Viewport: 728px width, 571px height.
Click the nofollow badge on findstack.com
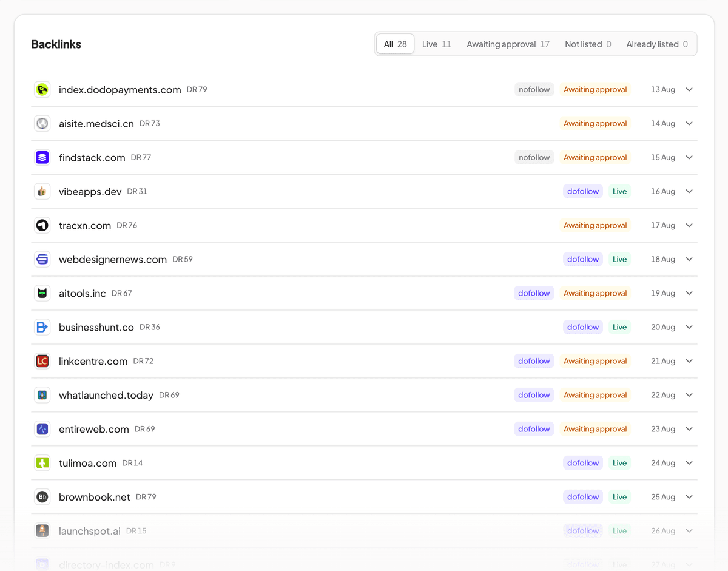pos(534,158)
